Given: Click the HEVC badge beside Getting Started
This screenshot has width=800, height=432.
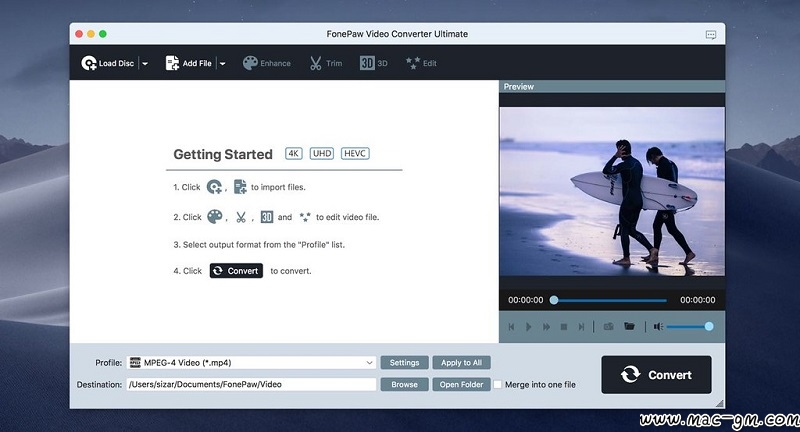Looking at the screenshot, I should click(355, 154).
